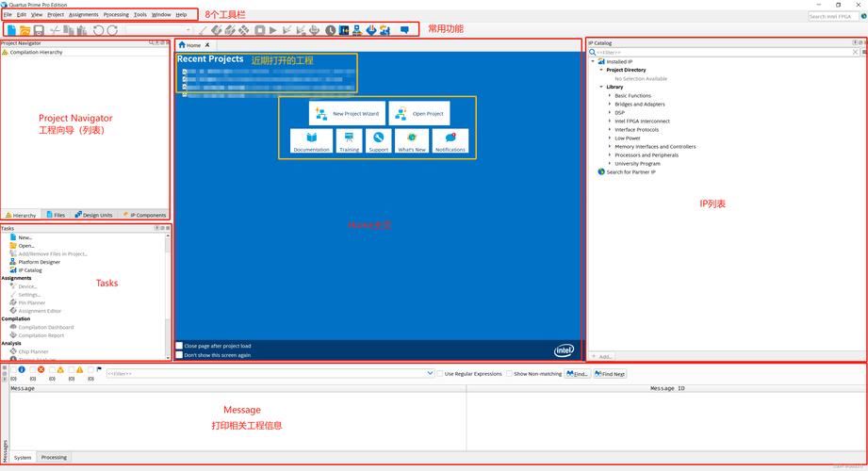Click the Open Project tile

pyautogui.click(x=419, y=113)
